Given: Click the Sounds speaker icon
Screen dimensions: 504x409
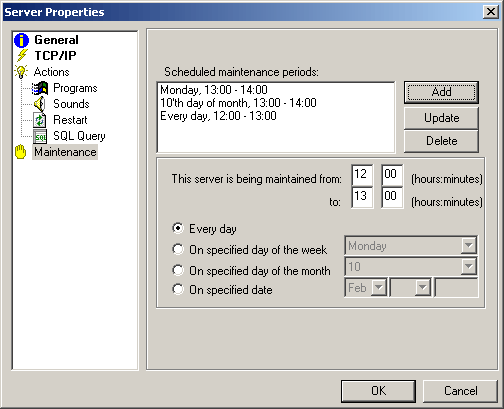Looking at the screenshot, I should tap(39, 104).
